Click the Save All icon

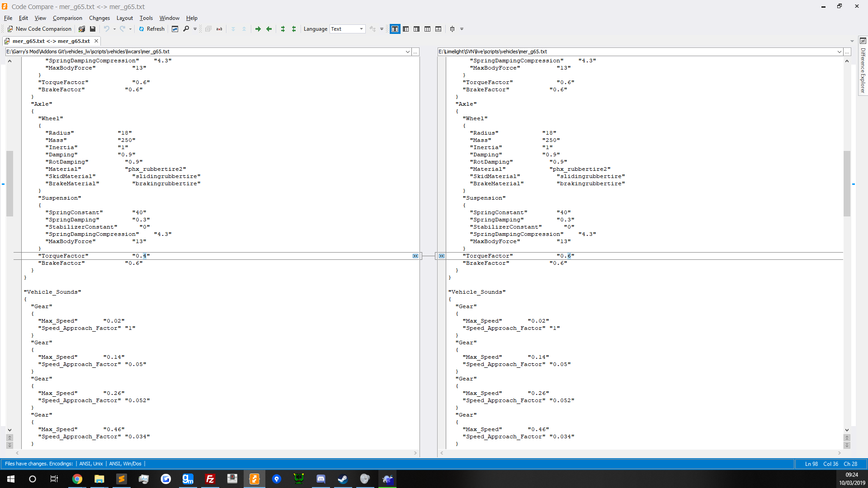[x=82, y=29]
